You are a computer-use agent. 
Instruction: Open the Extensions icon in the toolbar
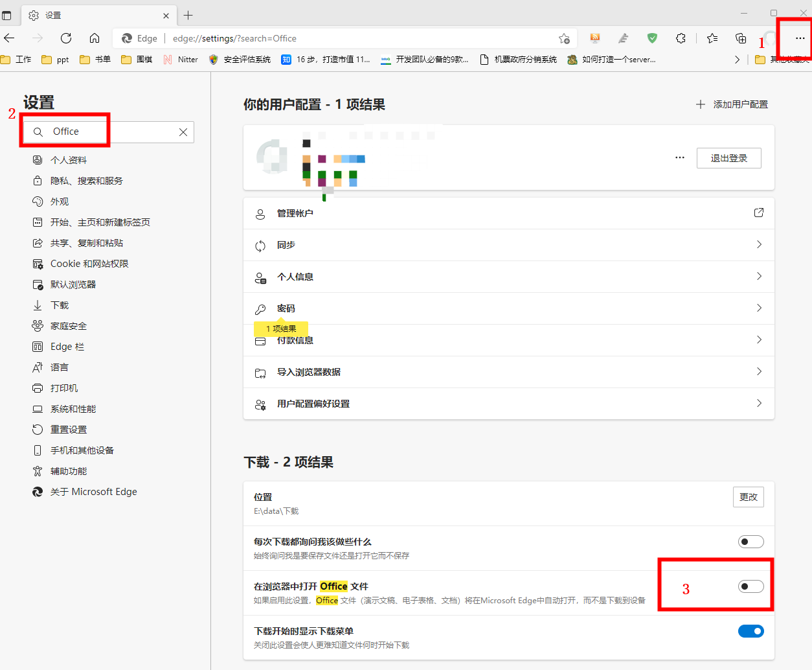[x=681, y=38]
